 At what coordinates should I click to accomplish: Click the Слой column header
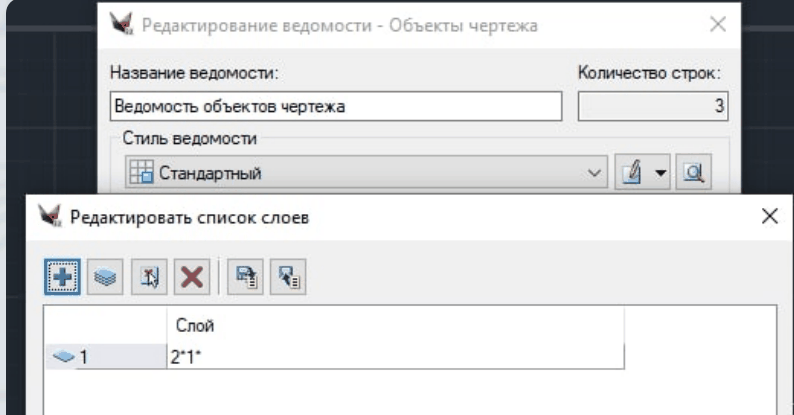[x=395, y=327]
